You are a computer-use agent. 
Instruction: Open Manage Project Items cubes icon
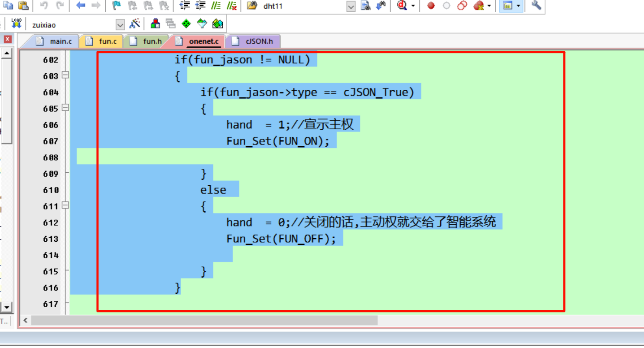click(x=155, y=23)
